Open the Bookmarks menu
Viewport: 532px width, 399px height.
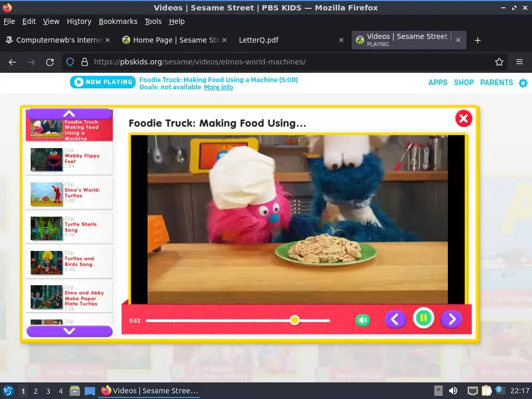[118, 21]
